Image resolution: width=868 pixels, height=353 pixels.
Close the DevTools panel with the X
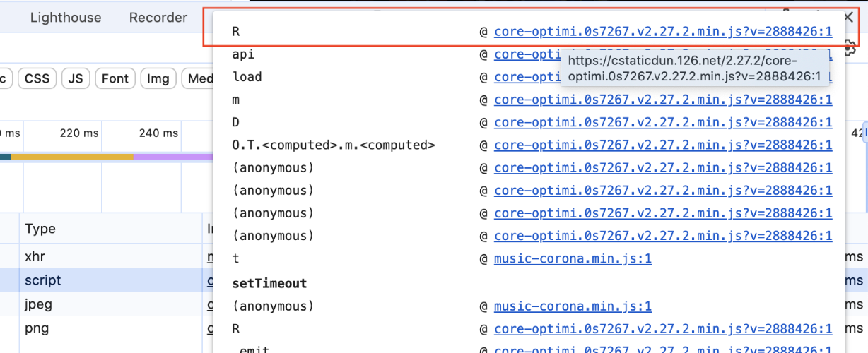[x=849, y=17]
